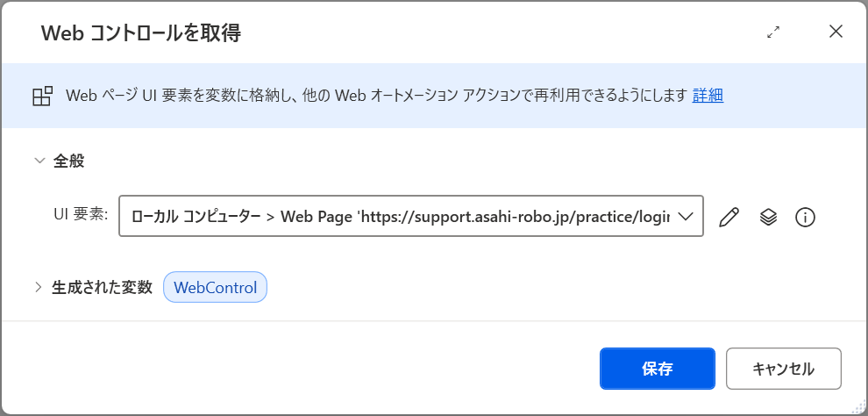Click the UI 要素: field label
The image size is (868, 416).
pos(81,215)
